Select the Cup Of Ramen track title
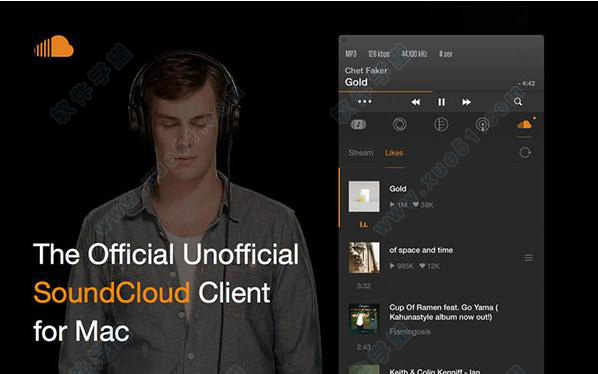 point(444,312)
